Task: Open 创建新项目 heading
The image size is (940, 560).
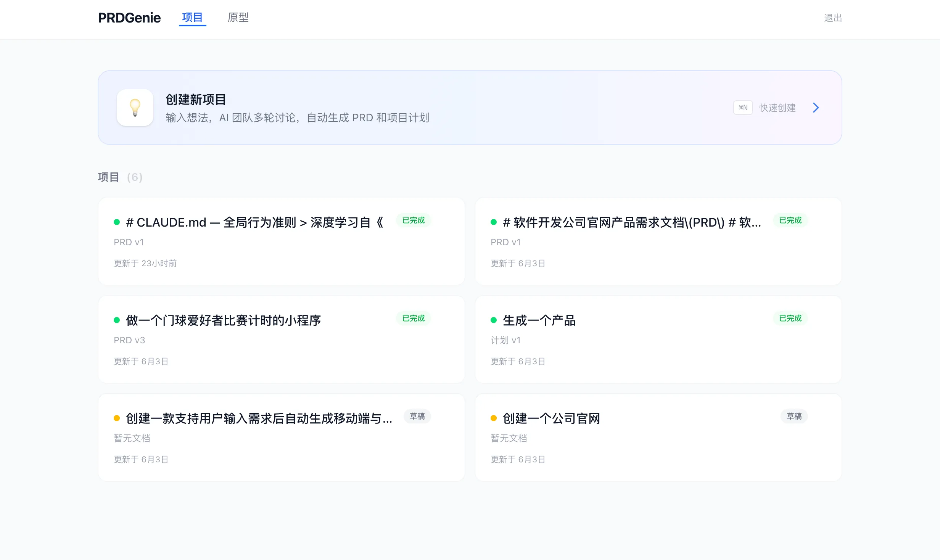Action: point(196,100)
